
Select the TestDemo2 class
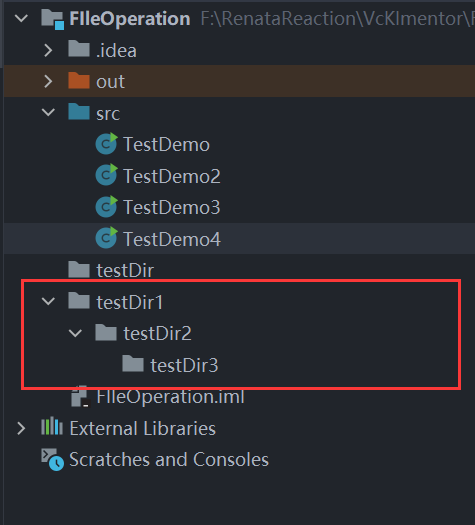[x=172, y=176]
